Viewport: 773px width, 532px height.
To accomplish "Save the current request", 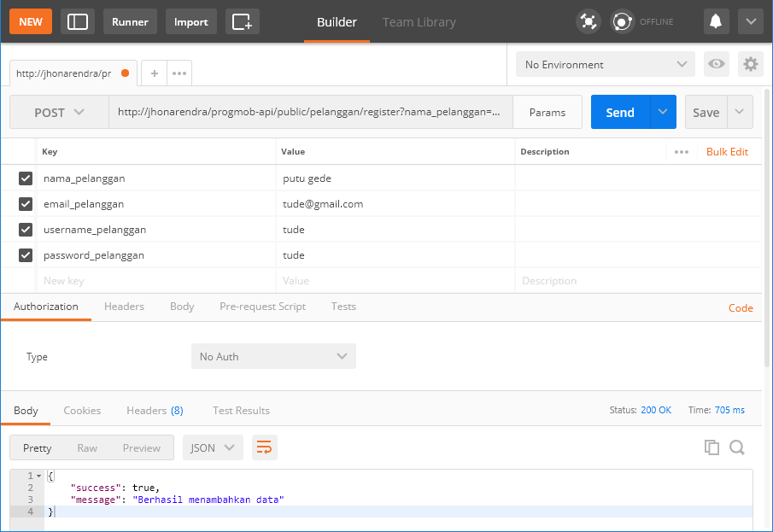I will pos(706,112).
